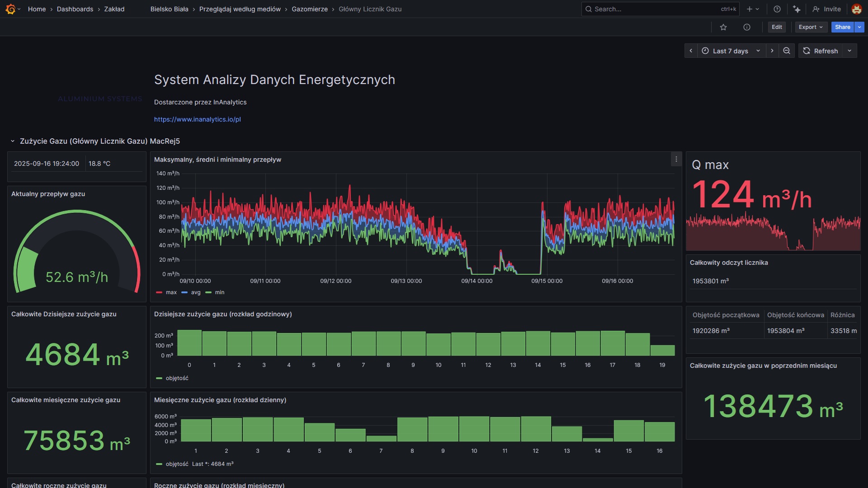Screen dimensions: 868x488
Task: Toggle the max series in legend
Action: [171, 292]
